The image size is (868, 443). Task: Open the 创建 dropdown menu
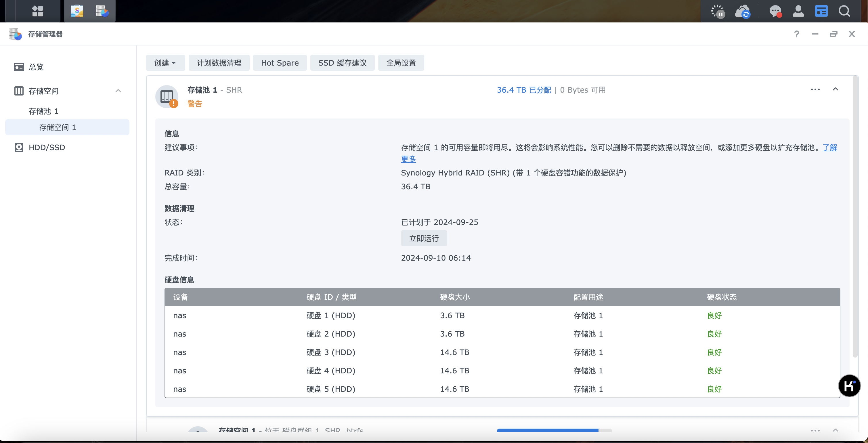(x=165, y=63)
